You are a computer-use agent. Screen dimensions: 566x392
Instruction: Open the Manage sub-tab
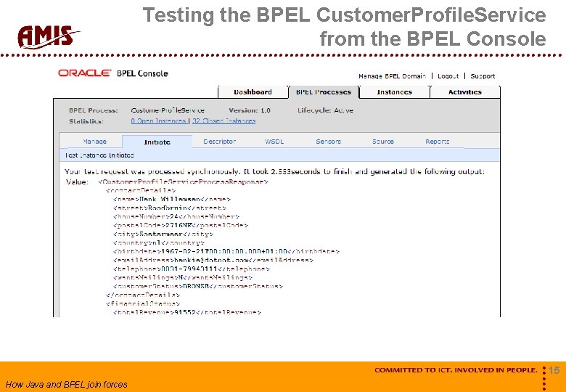point(94,142)
